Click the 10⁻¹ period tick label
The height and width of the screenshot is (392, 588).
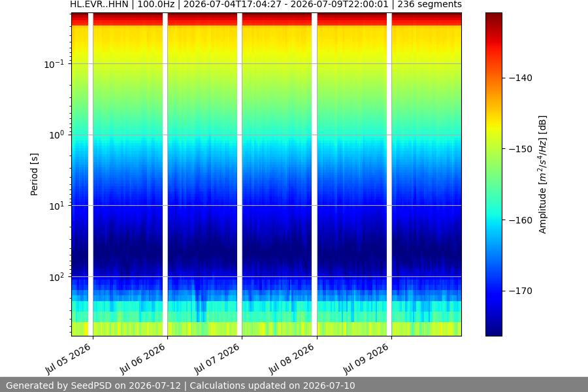coord(54,64)
